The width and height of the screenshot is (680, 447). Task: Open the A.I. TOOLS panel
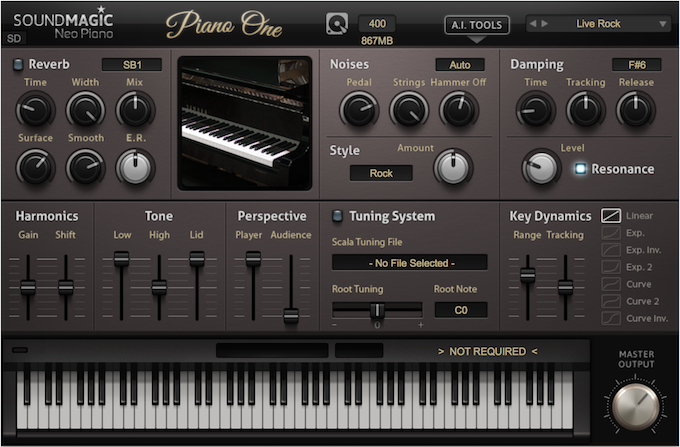click(477, 25)
